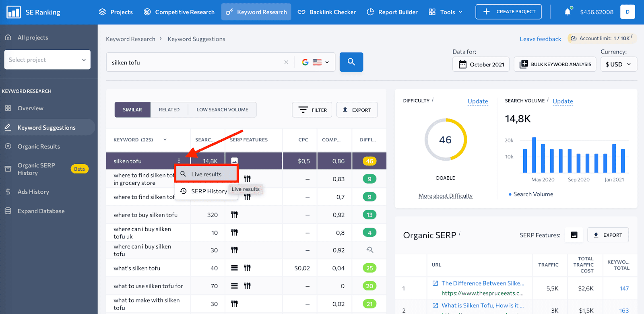Image resolution: width=644 pixels, height=314 pixels.
Task: Open Report Builder
Action: click(x=392, y=12)
